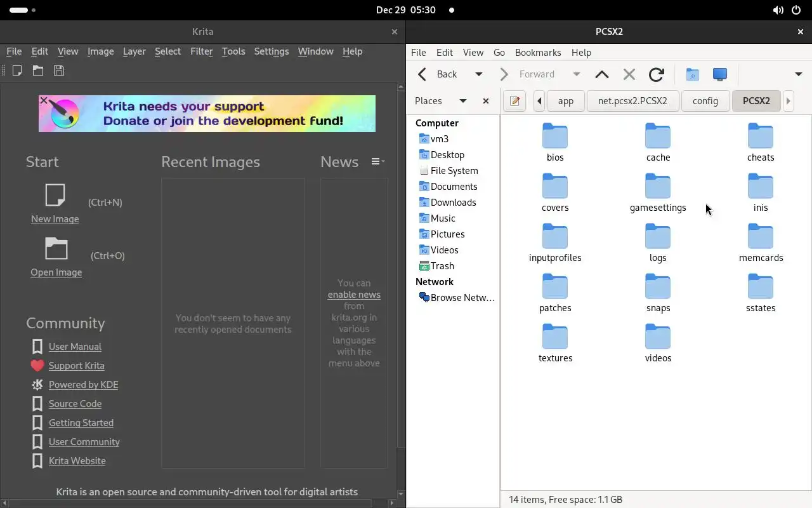The width and height of the screenshot is (812, 508).
Task: Open system volume indicator in top bar
Action: tap(778, 10)
